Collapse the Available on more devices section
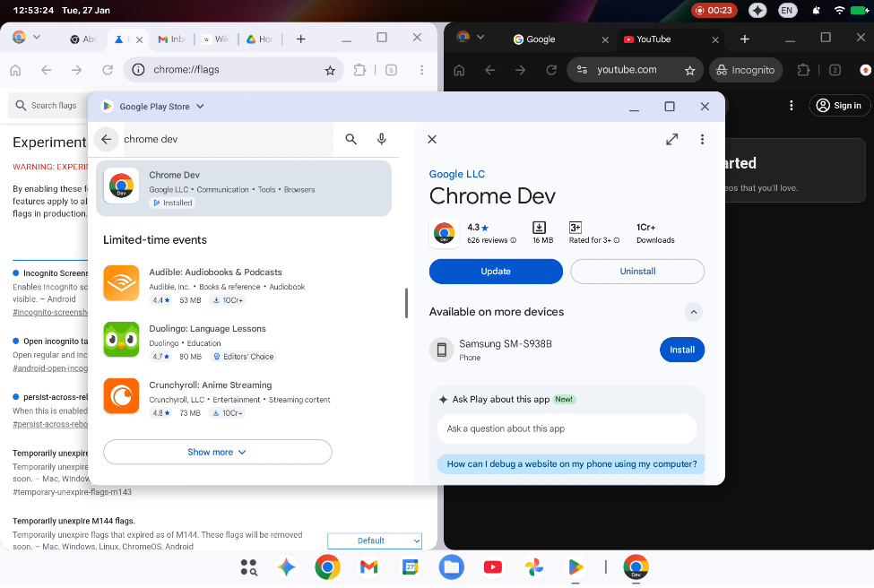874x588 pixels. tap(694, 312)
